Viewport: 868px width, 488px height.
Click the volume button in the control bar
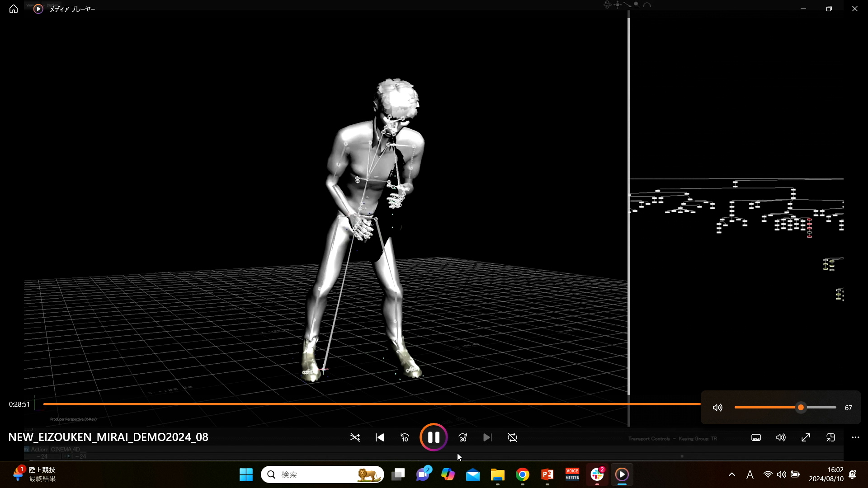781,437
